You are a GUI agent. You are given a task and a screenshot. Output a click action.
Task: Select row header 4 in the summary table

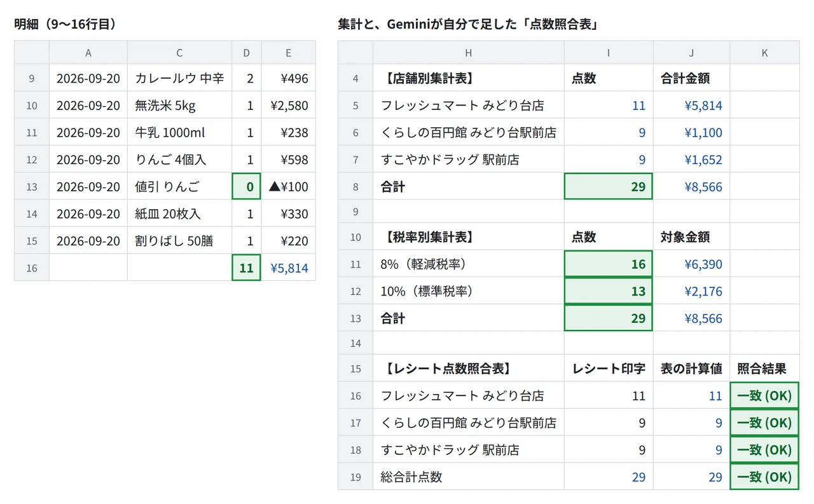pyautogui.click(x=355, y=78)
